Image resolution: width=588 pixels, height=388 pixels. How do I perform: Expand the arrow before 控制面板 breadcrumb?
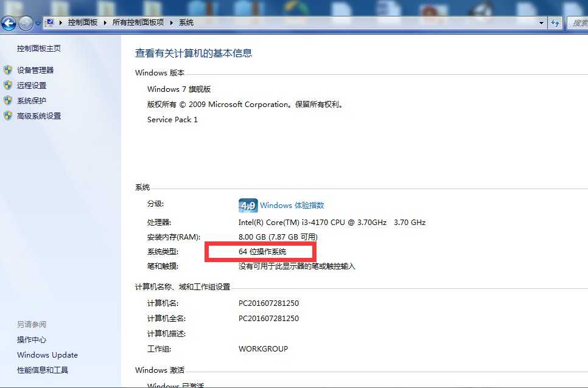61,23
